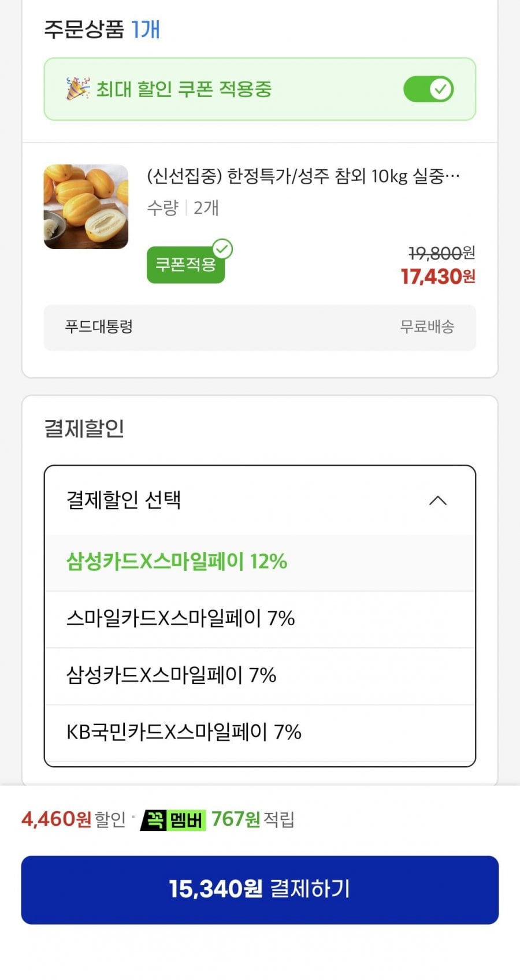Click the 푸드대통령 seller name
Image resolution: width=520 pixels, height=980 pixels.
pos(99,326)
